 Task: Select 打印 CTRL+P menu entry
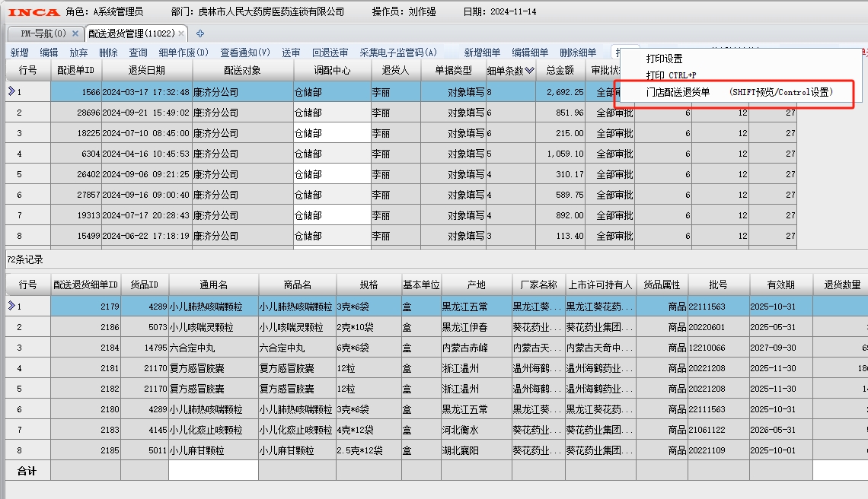point(671,75)
